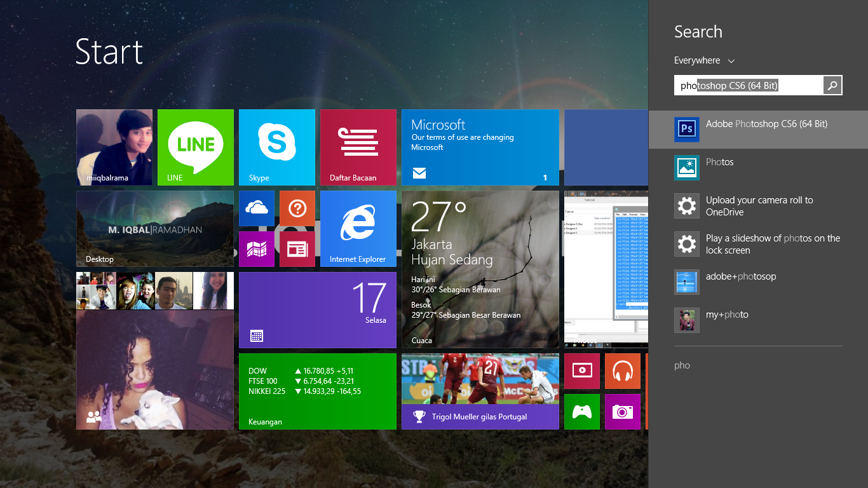The image size is (868, 488).
Task: Open the Camera tile
Action: [x=623, y=412]
